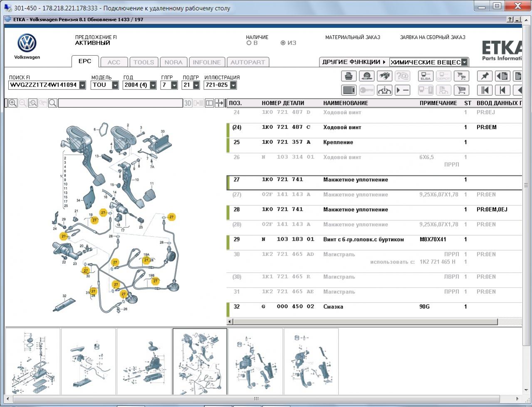
Task: Click the binoculars search icon
Action: point(384,76)
